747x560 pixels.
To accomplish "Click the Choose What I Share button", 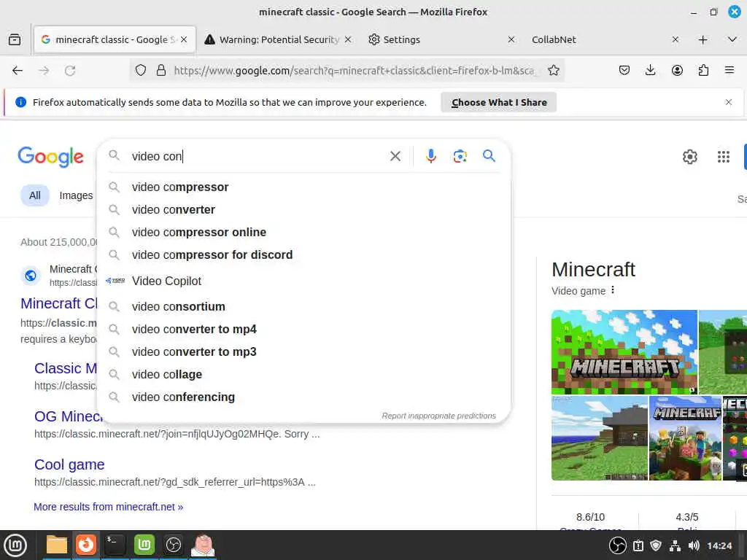I will click(x=499, y=102).
